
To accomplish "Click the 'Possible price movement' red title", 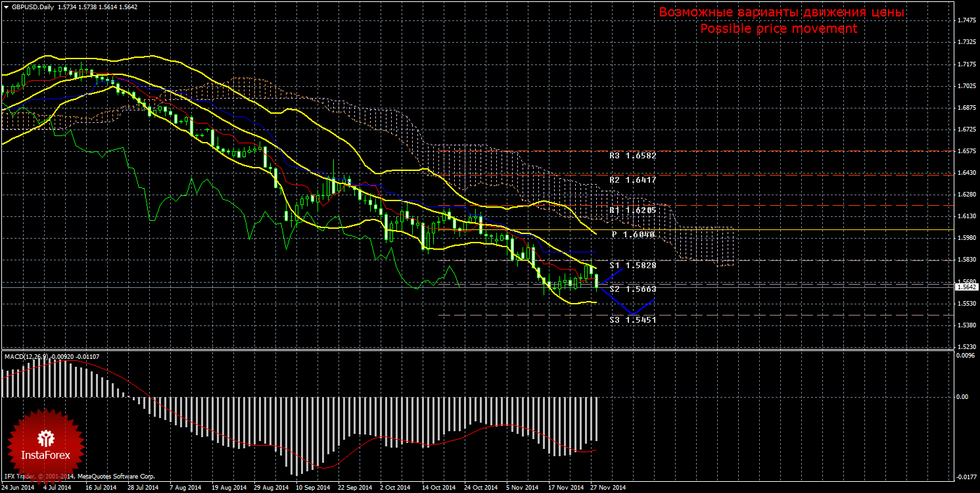I will click(778, 29).
